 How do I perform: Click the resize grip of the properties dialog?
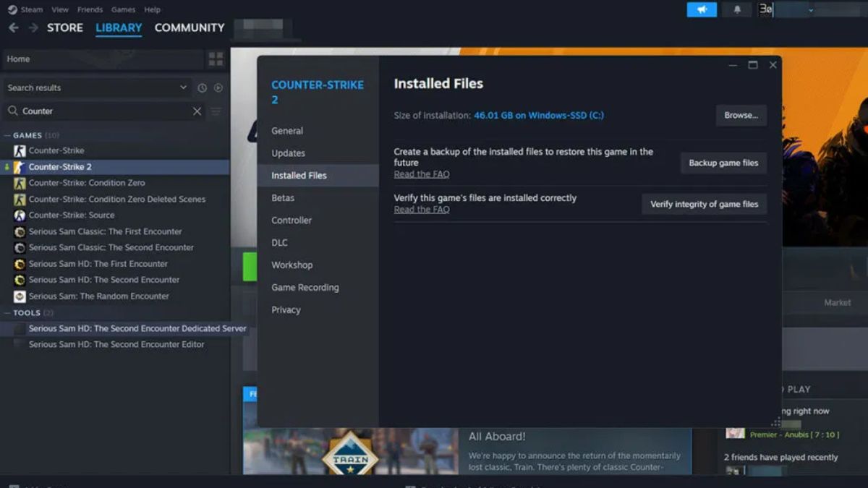click(x=776, y=421)
